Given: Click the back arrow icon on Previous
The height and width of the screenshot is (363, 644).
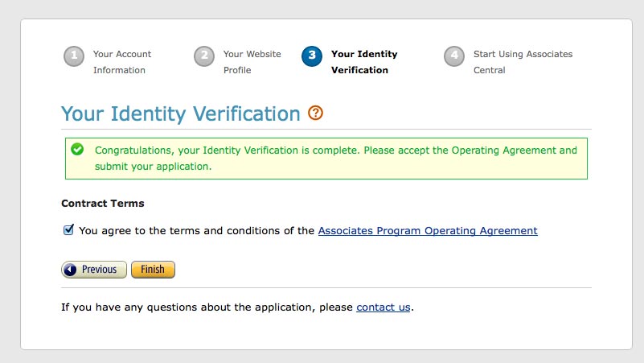Looking at the screenshot, I should coord(70,270).
